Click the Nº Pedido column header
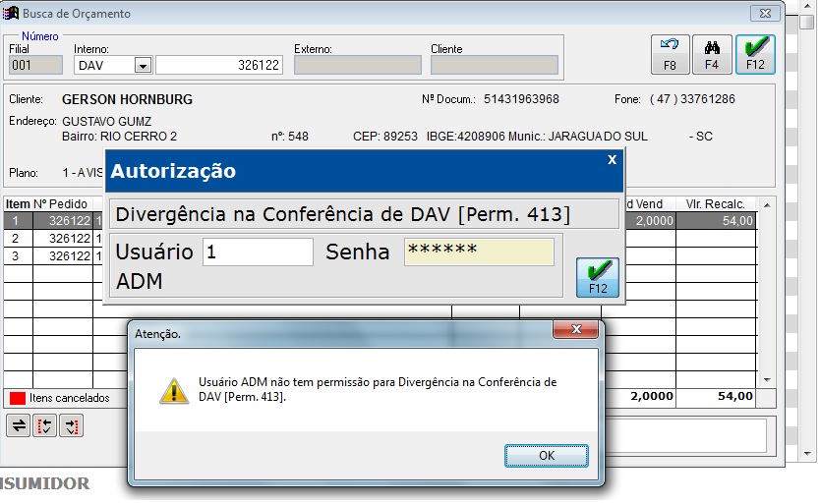The height and width of the screenshot is (504, 820). point(60,204)
